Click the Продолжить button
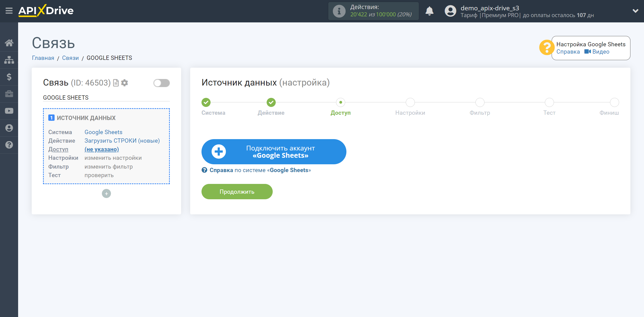Image resolution: width=644 pixels, height=317 pixels. 237,192
